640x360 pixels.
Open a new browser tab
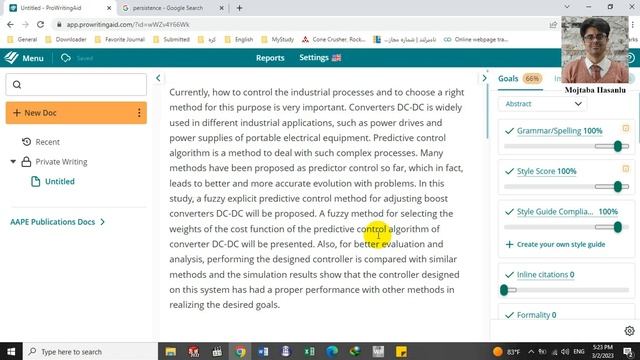[x=240, y=8]
